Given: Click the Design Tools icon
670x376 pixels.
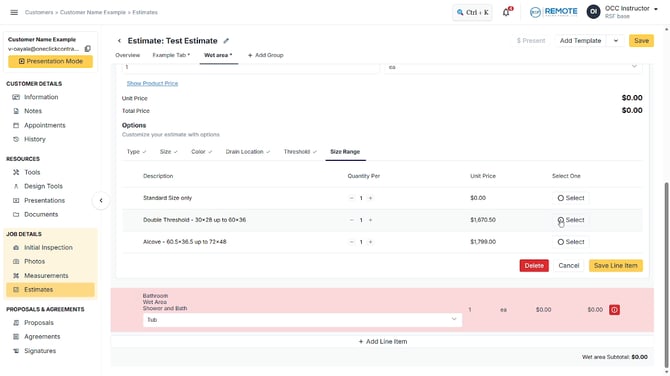Looking at the screenshot, I should pyautogui.click(x=16, y=186).
